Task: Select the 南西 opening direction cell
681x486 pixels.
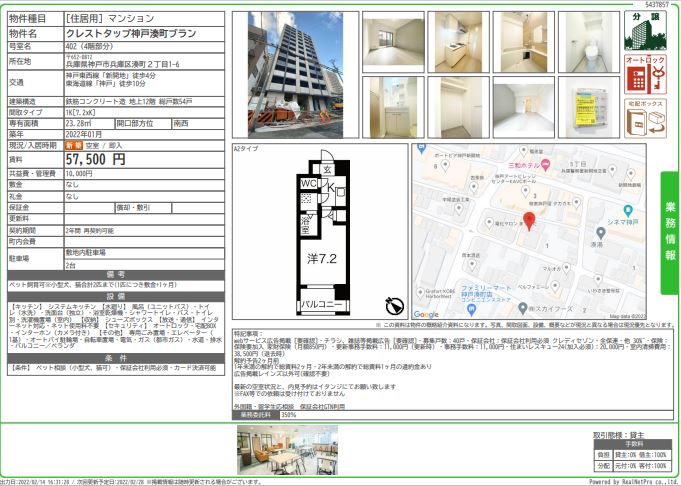Action: pos(198,123)
